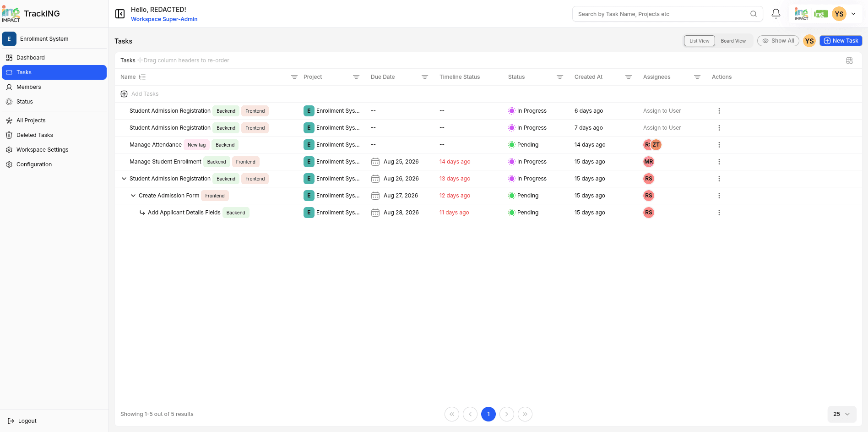This screenshot has width=868, height=432.
Task: Open actions menu for the 6 days ago task
Action: click(x=719, y=111)
